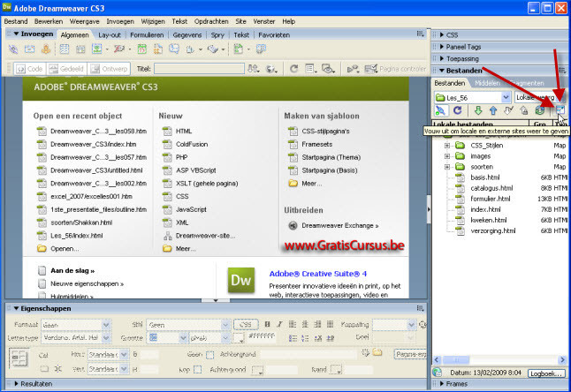Viewport: 571px width, 392px height.
Task: Expand the Frames panel
Action: tap(441, 384)
